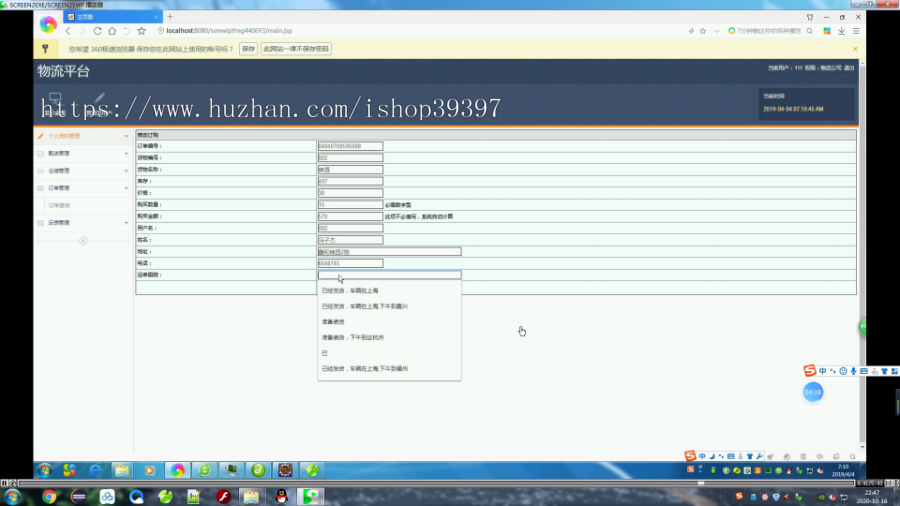Select the last suggestion ending in 下午到衢州
The height and width of the screenshot is (506, 900).
click(x=389, y=368)
